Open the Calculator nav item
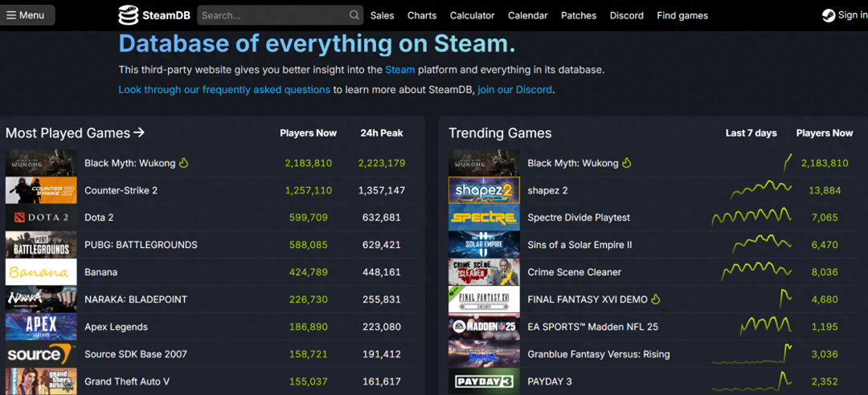 (473, 15)
